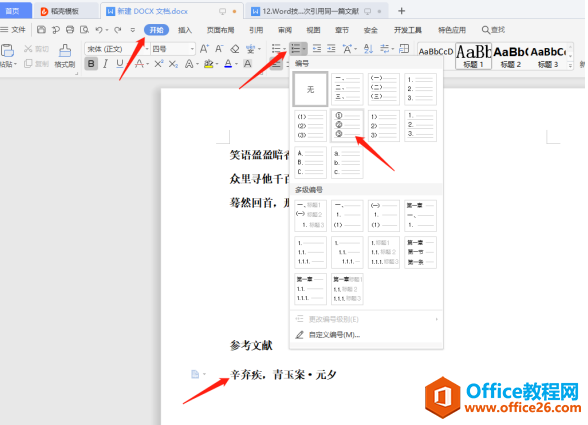Click the Character Shading A icon
The height and width of the screenshot is (425, 588).
(x=248, y=64)
